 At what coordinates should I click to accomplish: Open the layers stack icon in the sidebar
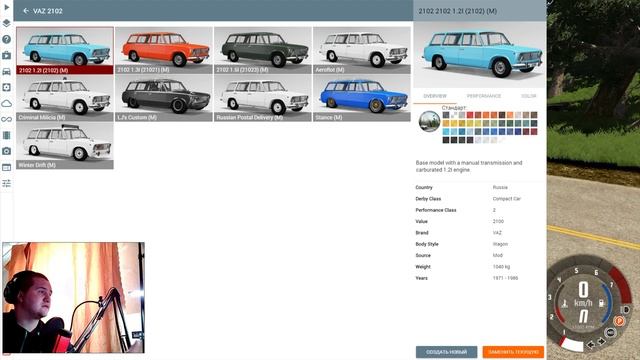click(7, 23)
